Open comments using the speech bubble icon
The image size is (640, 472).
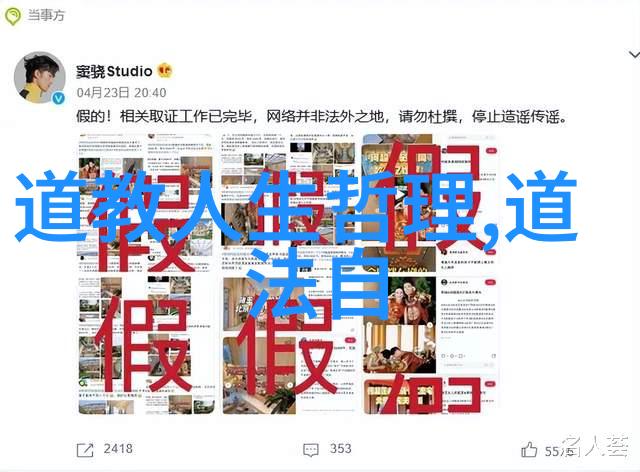(x=311, y=450)
